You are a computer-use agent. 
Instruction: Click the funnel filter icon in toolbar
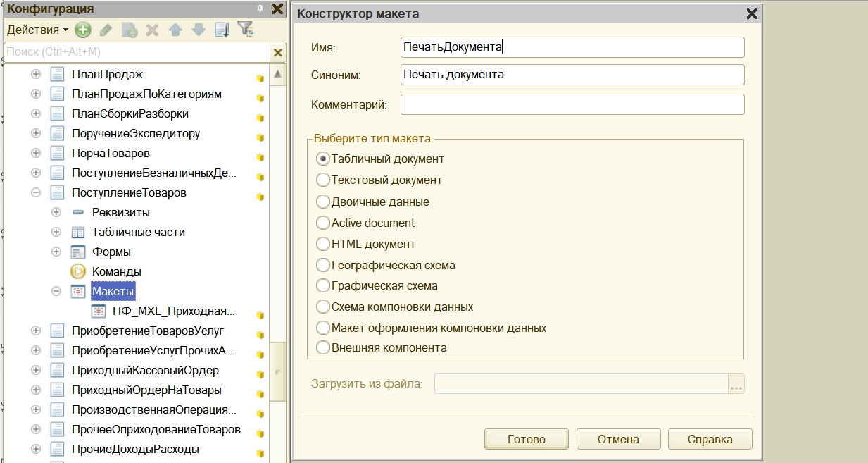245,30
